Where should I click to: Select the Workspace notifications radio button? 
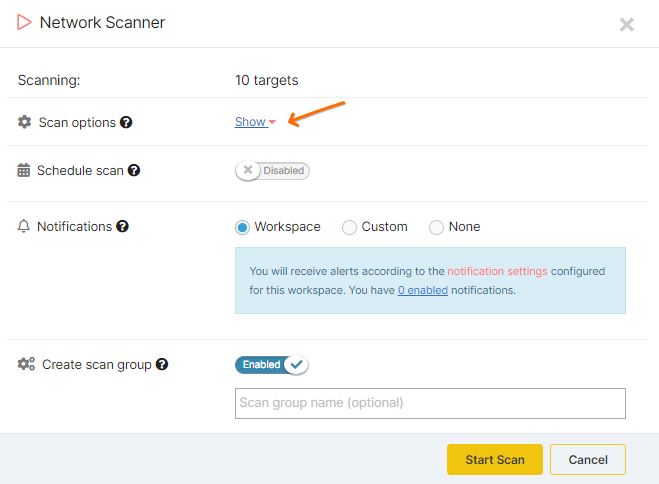243,227
